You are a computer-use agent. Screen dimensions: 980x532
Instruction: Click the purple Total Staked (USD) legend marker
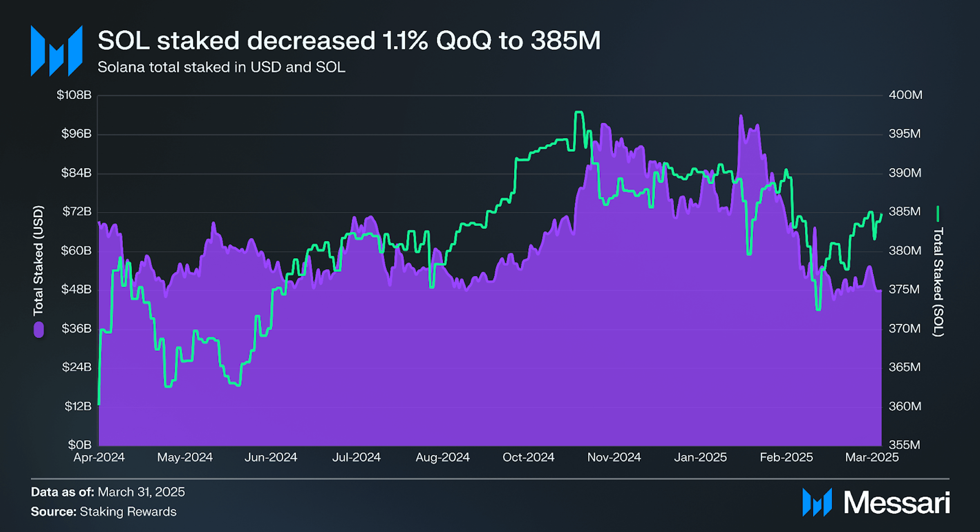tap(39, 330)
